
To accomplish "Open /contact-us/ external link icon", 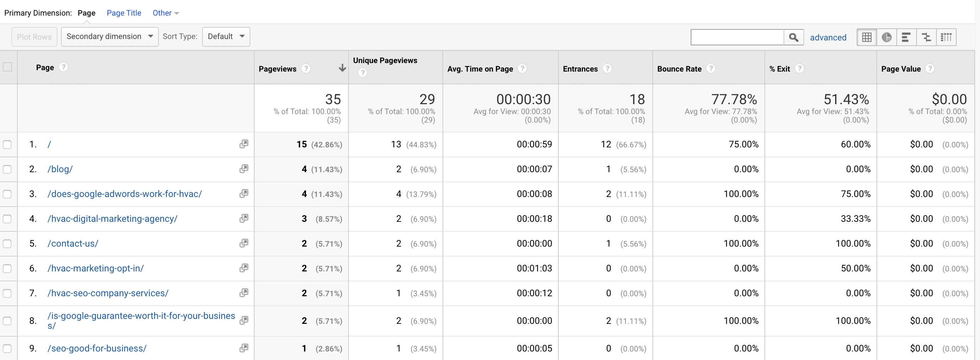I will [x=244, y=243].
